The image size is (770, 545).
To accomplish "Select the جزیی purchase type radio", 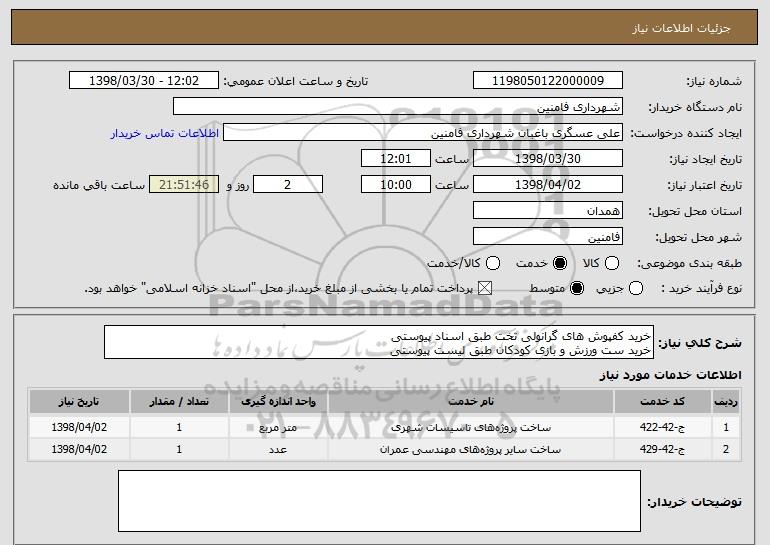I will (636, 288).
